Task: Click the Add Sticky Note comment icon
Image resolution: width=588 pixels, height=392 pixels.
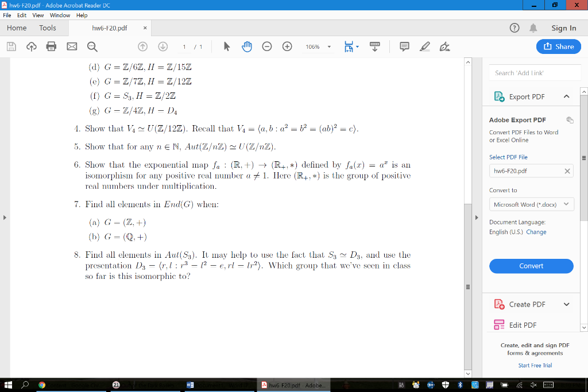Action: (405, 46)
